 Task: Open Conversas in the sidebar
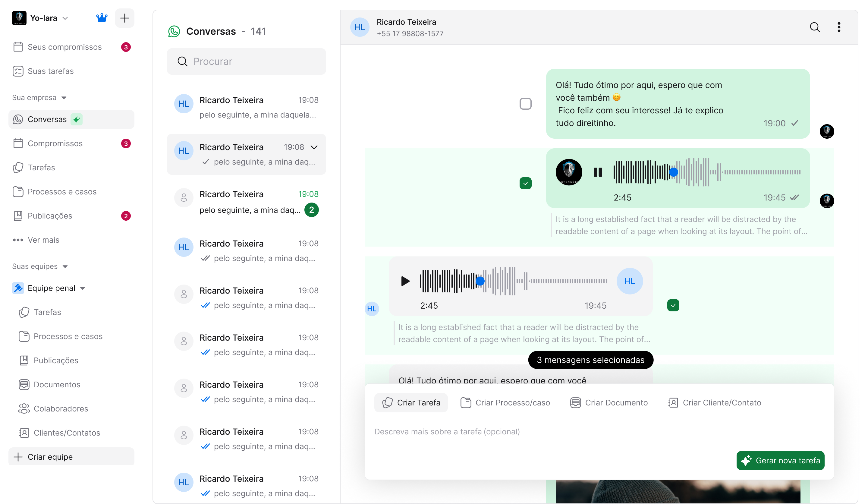click(71, 119)
